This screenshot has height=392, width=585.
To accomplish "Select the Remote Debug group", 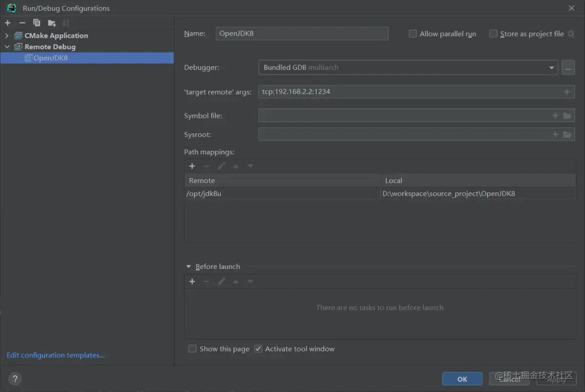I will 50,47.
